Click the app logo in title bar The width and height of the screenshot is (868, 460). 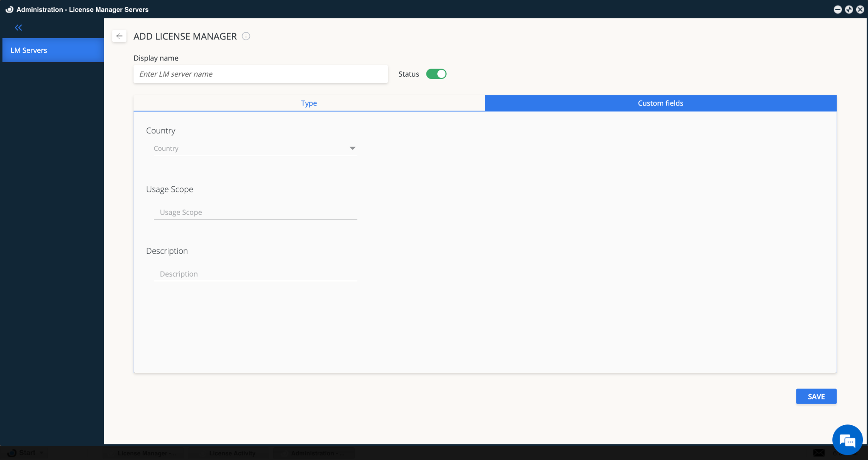point(9,9)
